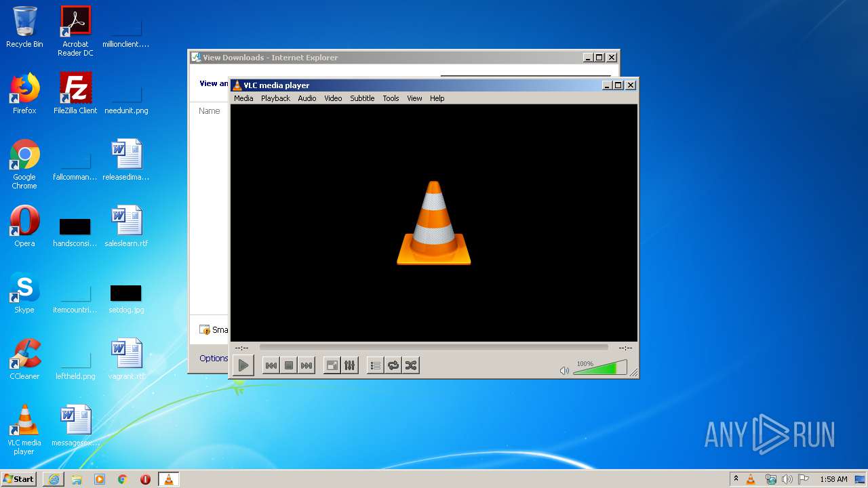The width and height of the screenshot is (868, 488).
Task: Select CCleaner desktop shortcut
Action: tap(24, 359)
